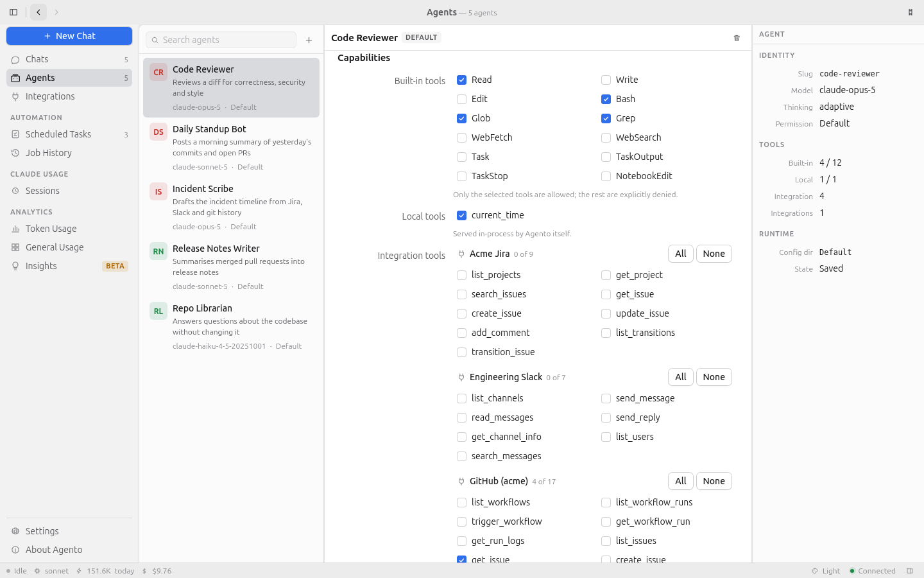Enable the Write built-in tool
Viewport: 924px width, 578px height.
(x=606, y=80)
